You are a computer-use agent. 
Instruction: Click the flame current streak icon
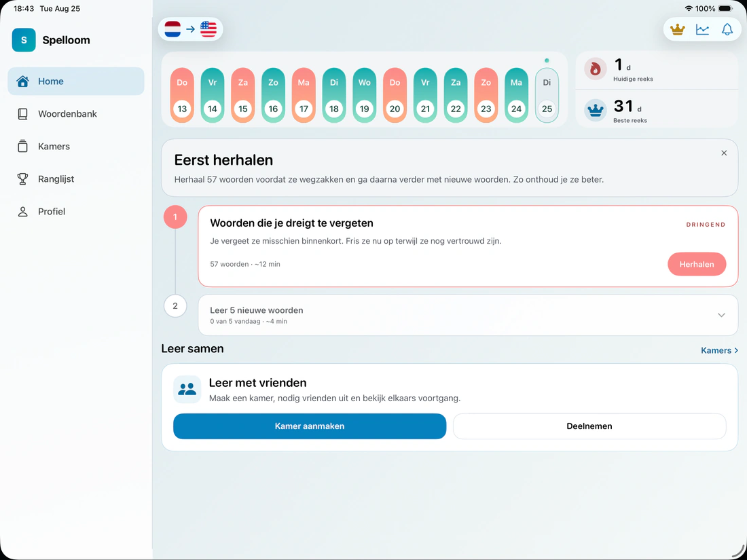coord(595,69)
